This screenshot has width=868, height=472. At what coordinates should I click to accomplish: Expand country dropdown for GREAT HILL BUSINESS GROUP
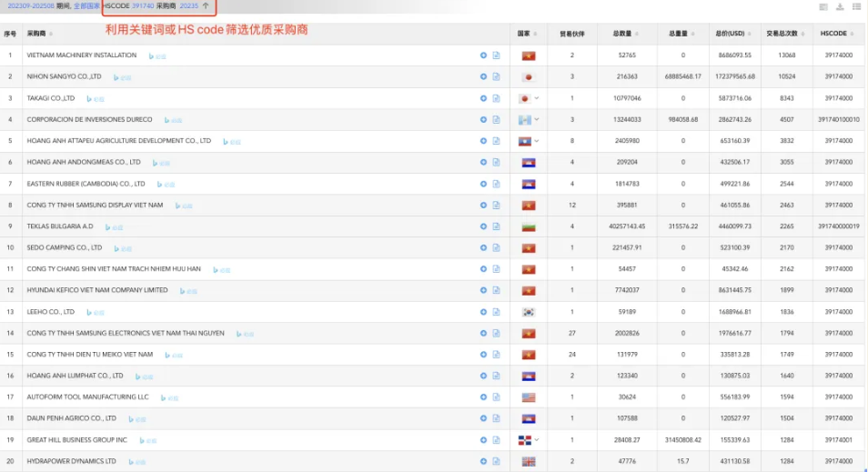(537, 439)
